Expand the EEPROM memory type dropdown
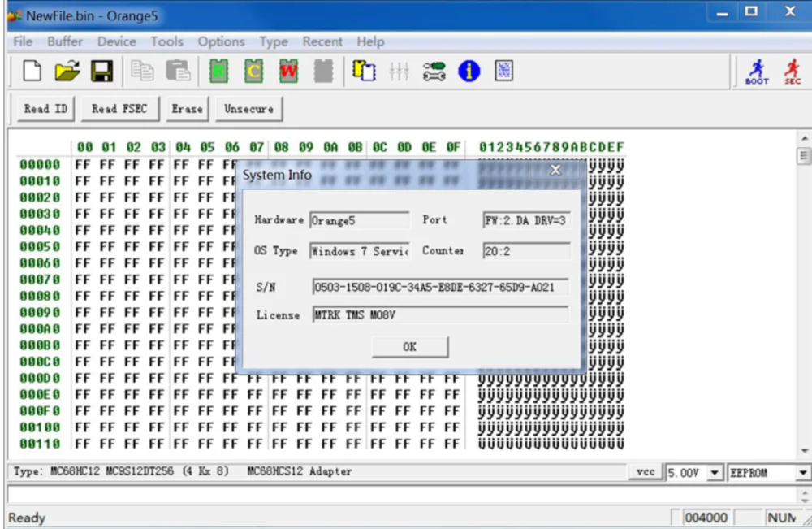This screenshot has width=812, height=529. pyautogui.click(x=802, y=473)
